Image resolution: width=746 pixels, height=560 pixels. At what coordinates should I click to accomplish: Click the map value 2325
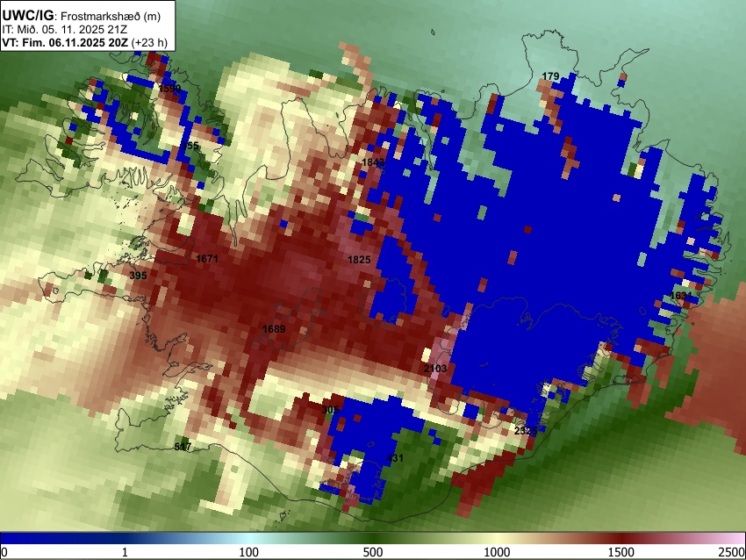point(526,431)
